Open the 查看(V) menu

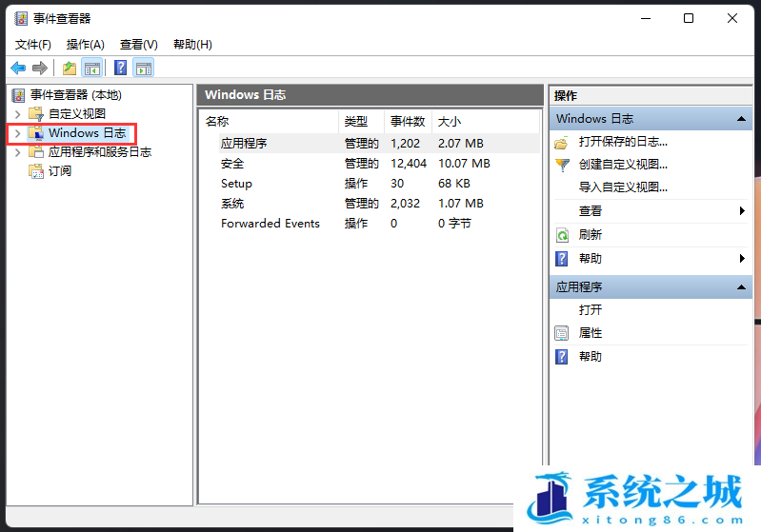coord(138,45)
